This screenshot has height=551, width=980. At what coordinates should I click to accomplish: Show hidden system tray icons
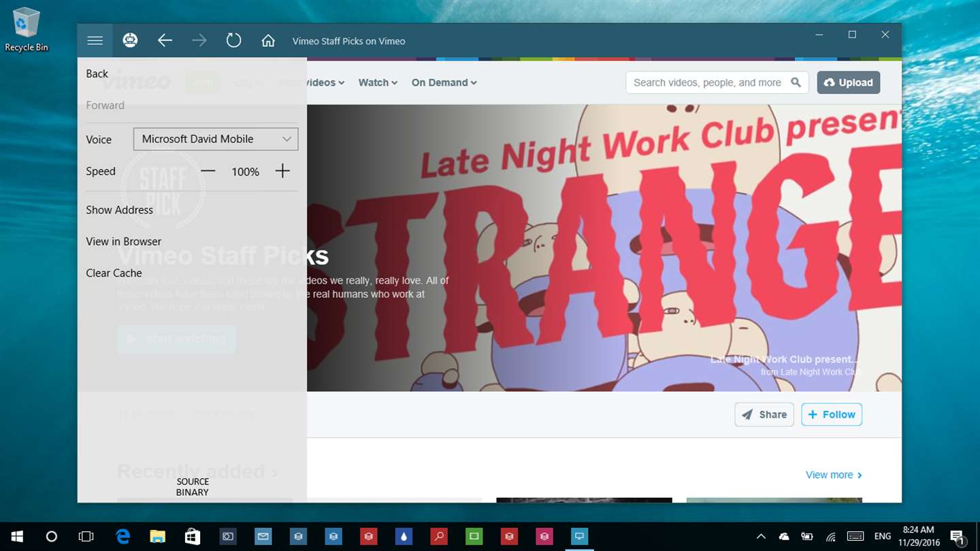click(761, 537)
